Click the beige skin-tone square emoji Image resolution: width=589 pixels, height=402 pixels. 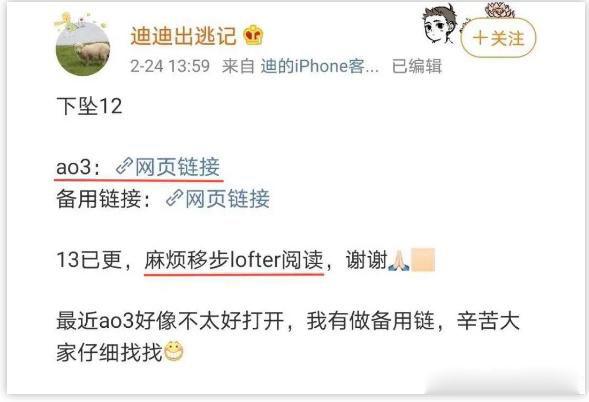[423, 260]
